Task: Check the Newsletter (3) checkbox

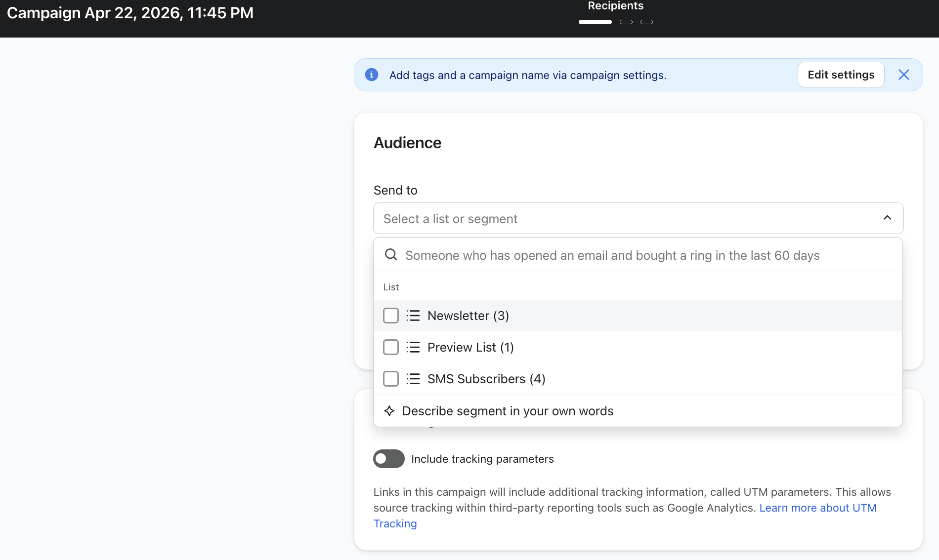Action: (x=391, y=316)
